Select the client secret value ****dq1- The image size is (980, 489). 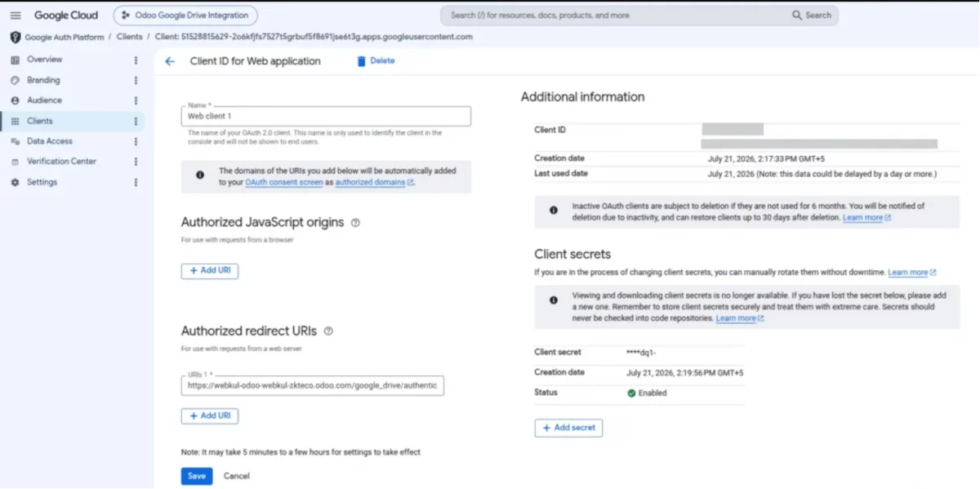[x=642, y=353]
